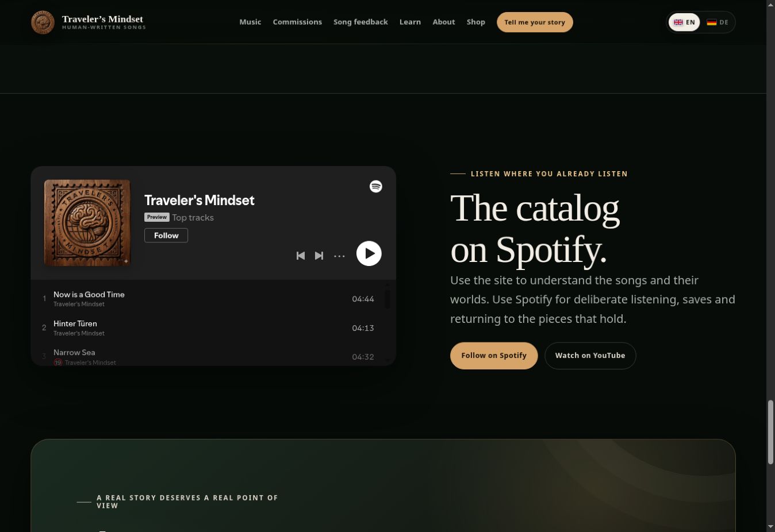Switch language to German DE
The height and width of the screenshot is (532, 775).
click(718, 22)
